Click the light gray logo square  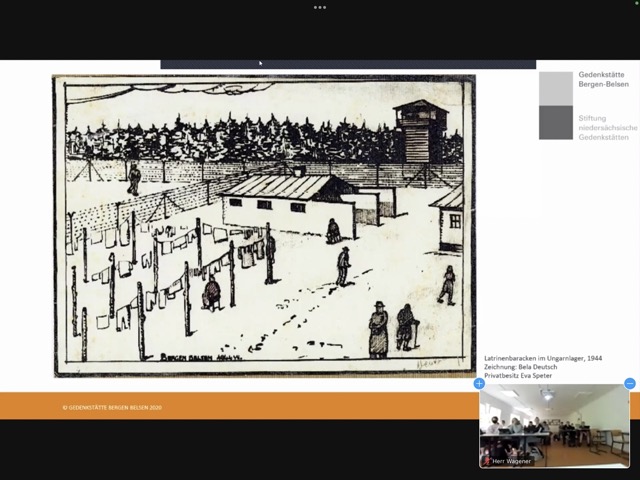[556, 88]
